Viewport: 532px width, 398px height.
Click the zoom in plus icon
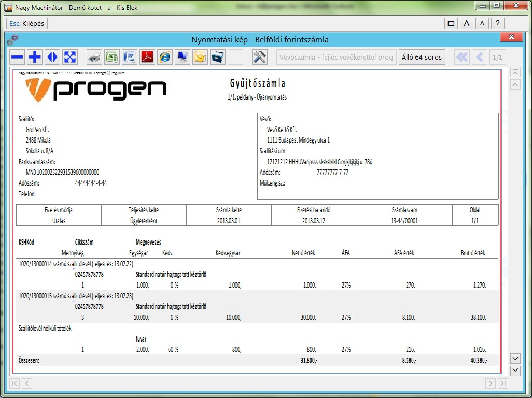[35, 57]
